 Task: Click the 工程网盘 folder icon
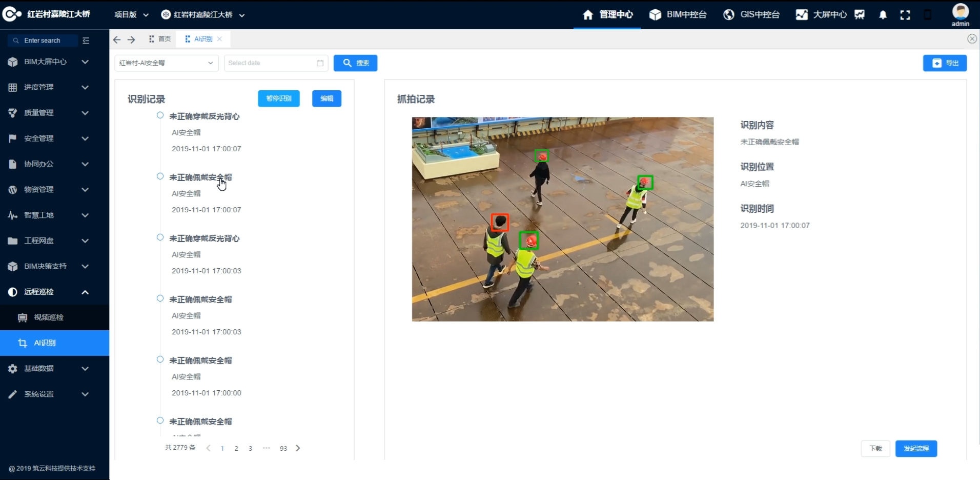tap(13, 241)
